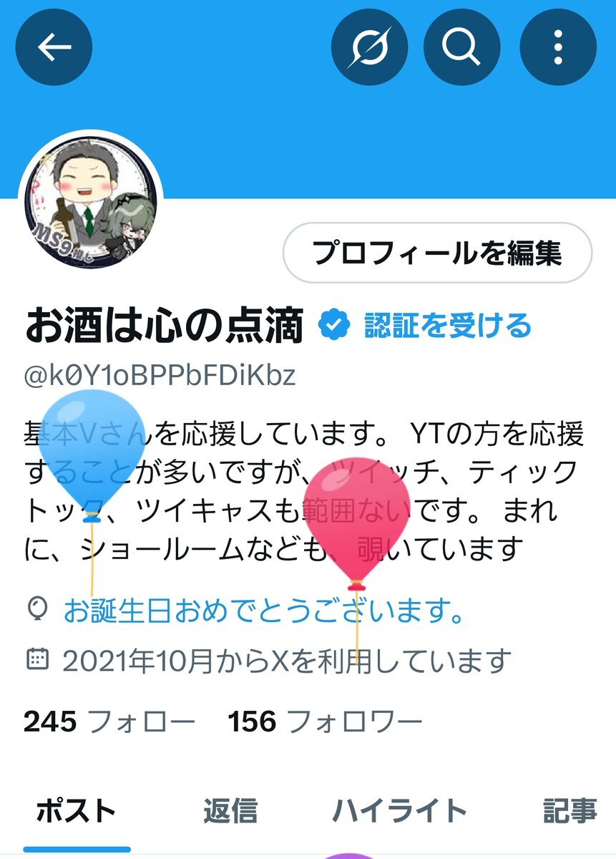
Task: Open search with the magnifier icon
Action: click(x=462, y=47)
